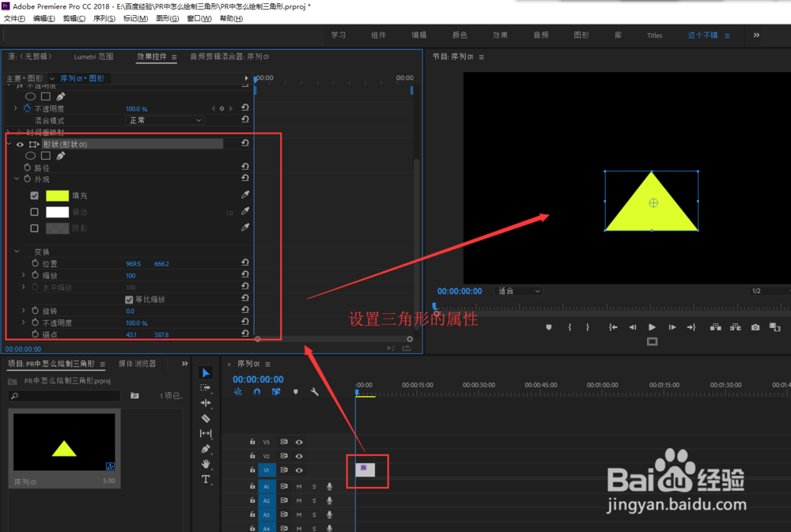Open 主要 图形 master clip dropdown
This screenshot has height=532, width=791.
[51, 79]
